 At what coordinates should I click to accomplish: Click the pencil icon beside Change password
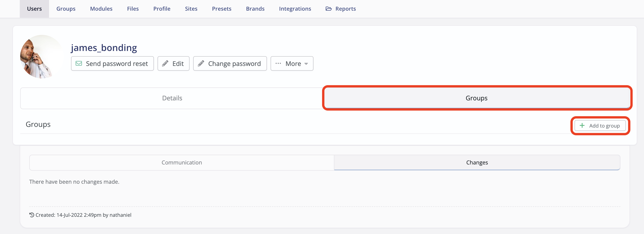coord(201,63)
